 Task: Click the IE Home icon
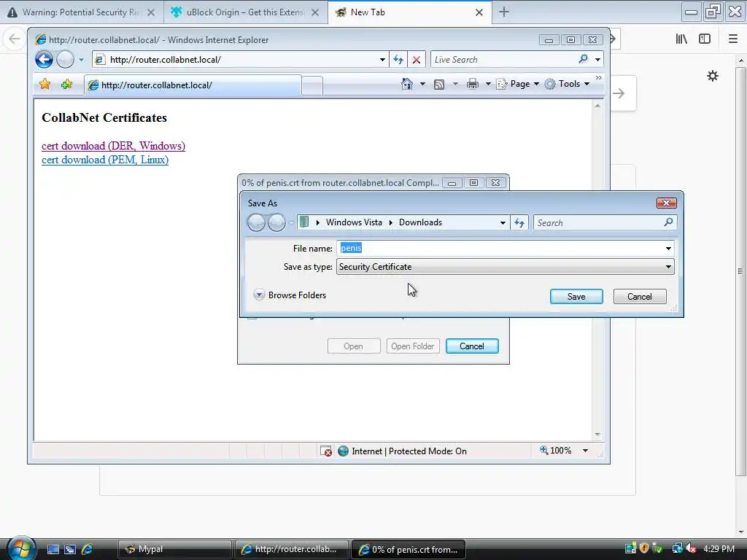[407, 84]
